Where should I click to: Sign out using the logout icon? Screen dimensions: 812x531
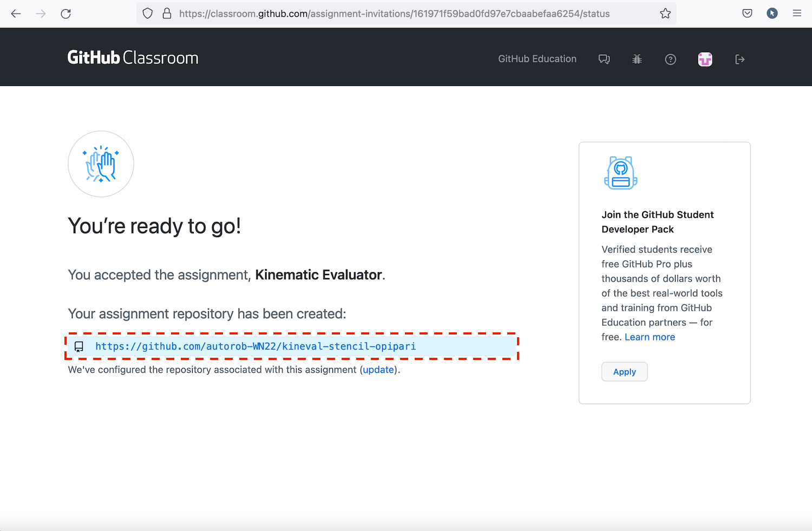pos(740,59)
